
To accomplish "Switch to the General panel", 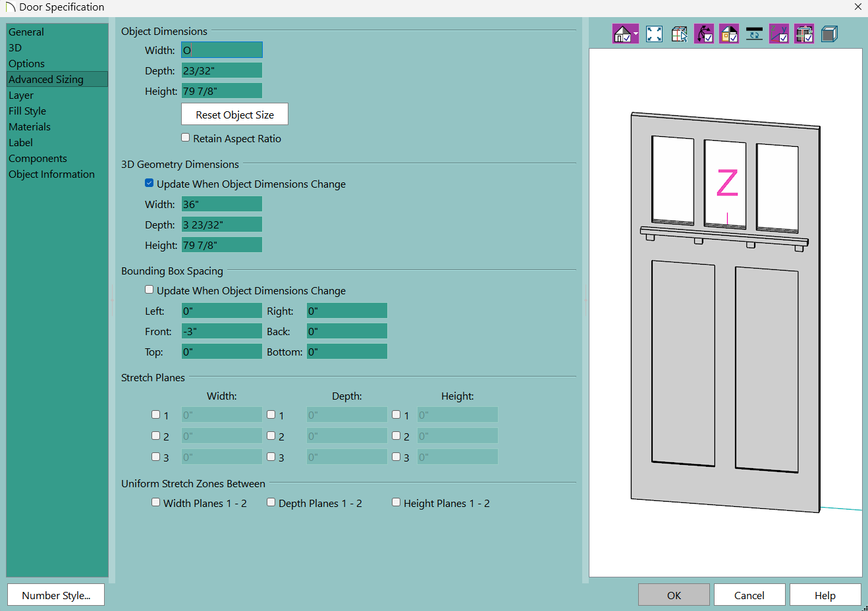I will 26,32.
